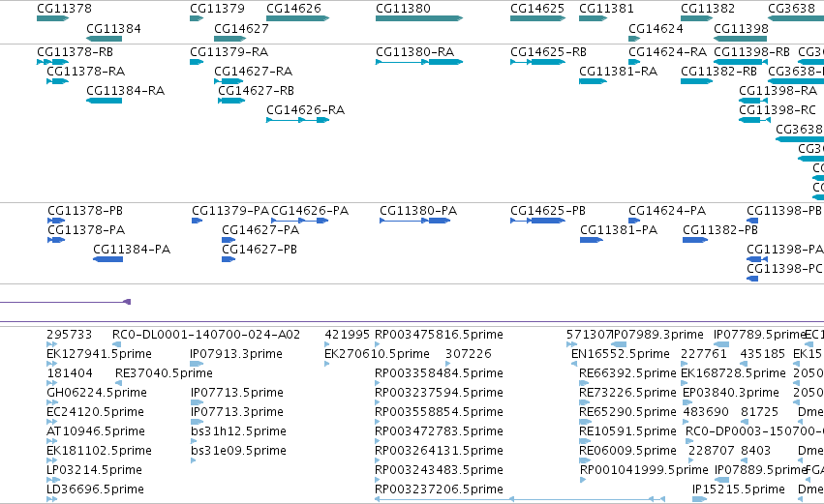Select protein CG14626-PA
The image size is (824, 504).
pyautogui.click(x=310, y=211)
